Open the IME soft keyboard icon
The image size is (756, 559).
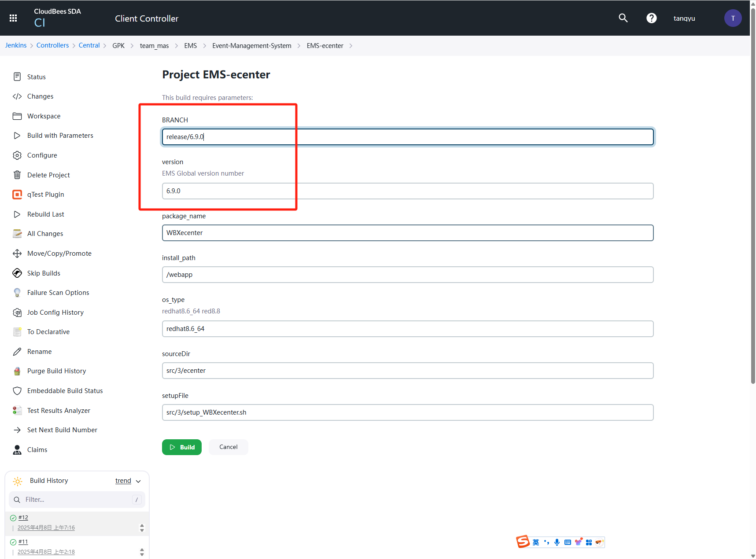[x=568, y=542]
